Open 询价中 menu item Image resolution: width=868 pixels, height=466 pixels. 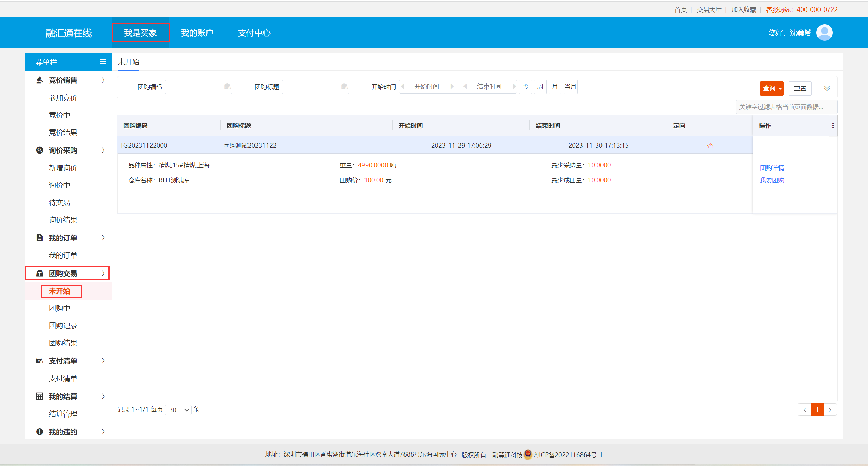coord(59,185)
